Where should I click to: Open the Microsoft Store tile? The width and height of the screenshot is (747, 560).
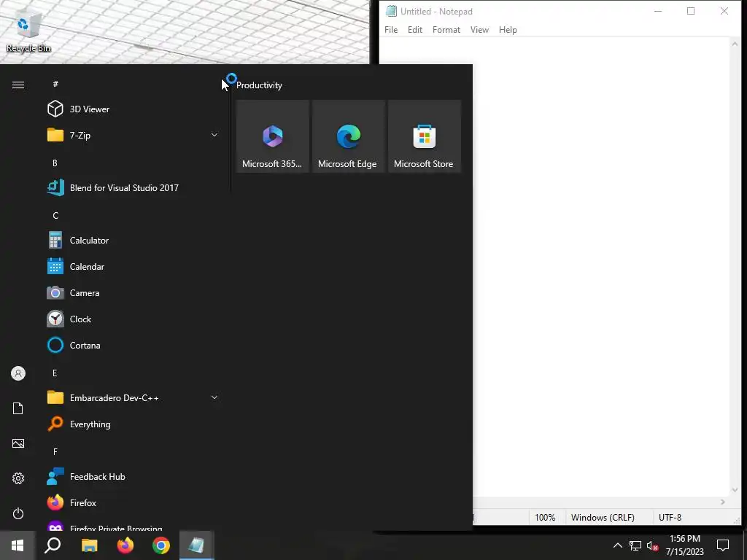425,136
